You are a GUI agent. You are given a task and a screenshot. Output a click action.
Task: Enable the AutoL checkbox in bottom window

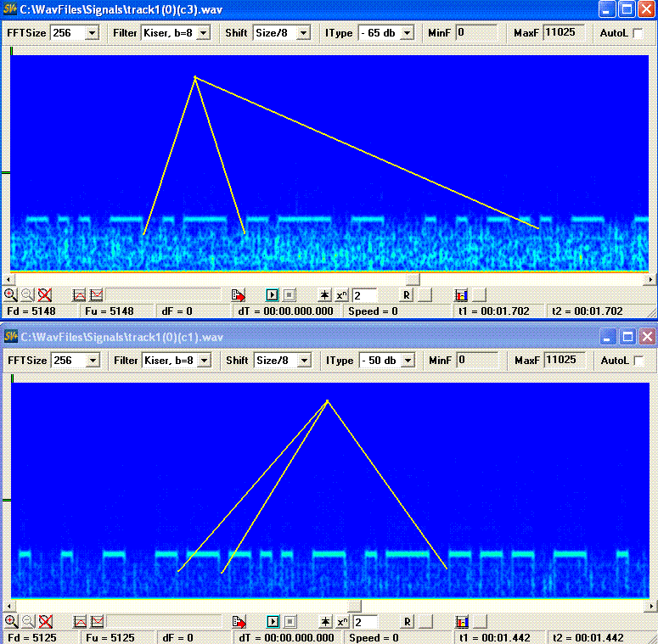638,361
